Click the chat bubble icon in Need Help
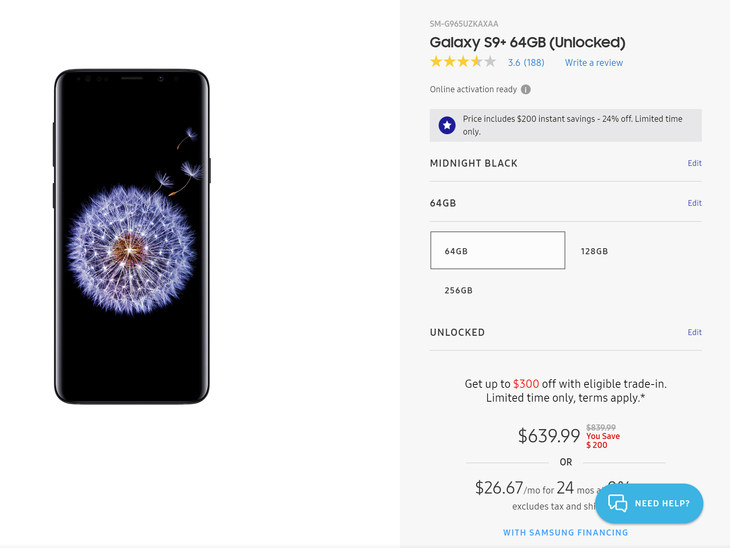Screen dimensions: 730x548 pyautogui.click(x=617, y=503)
